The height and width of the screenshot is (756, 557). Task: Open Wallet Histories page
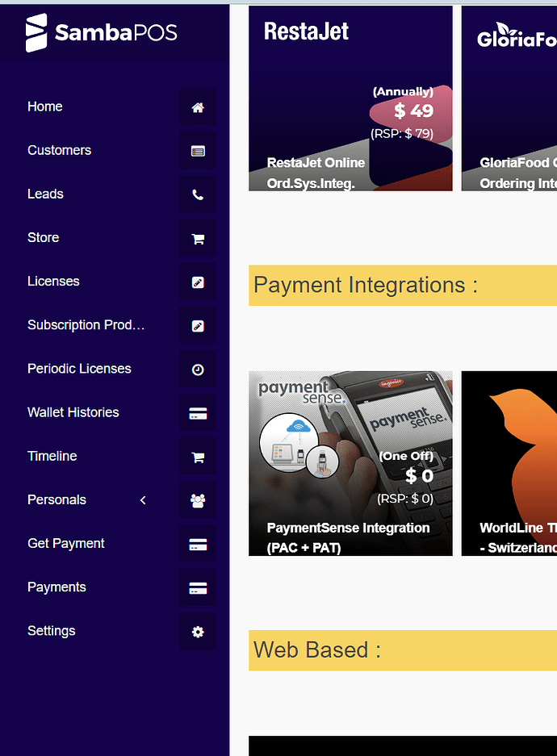(x=73, y=412)
